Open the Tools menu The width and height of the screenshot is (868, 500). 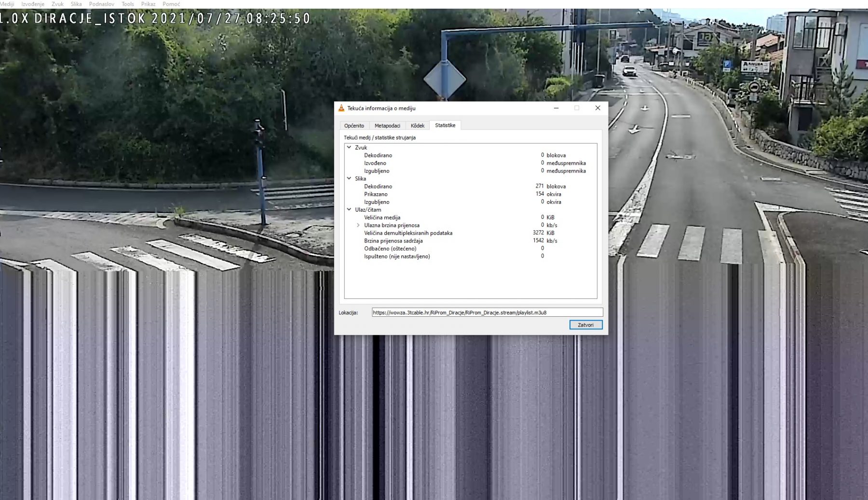point(128,4)
